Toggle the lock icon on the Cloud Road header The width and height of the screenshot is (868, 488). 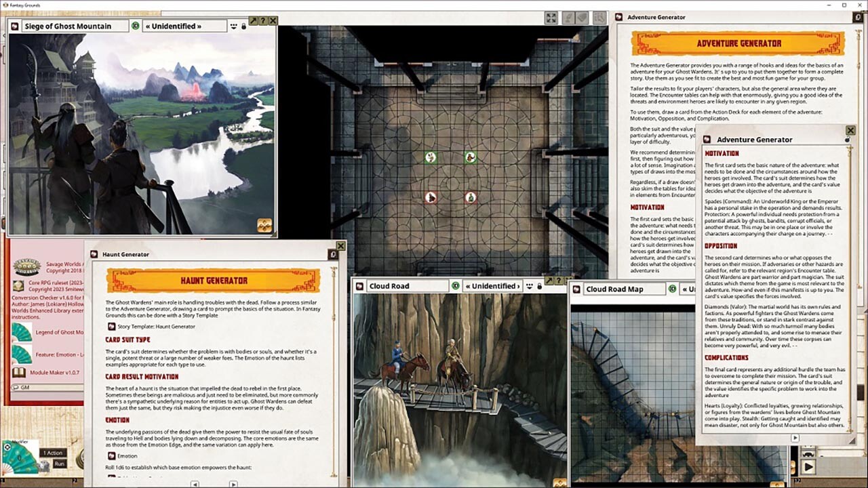[x=539, y=287]
